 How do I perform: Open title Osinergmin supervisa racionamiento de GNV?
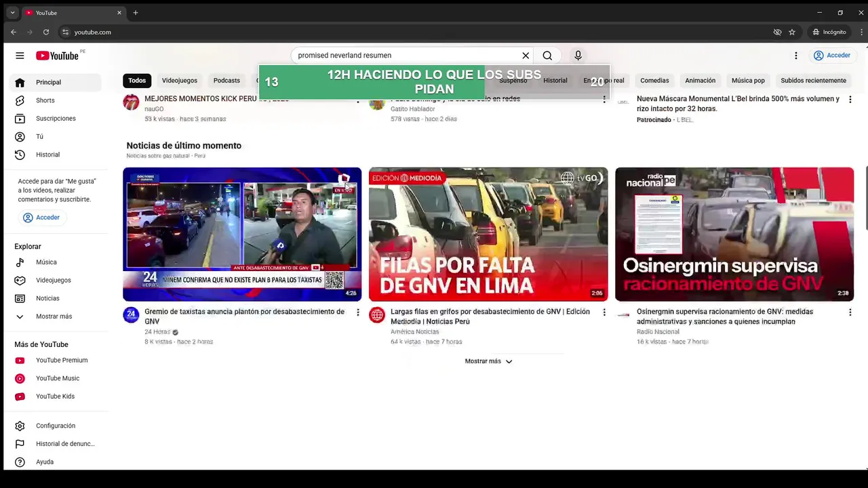point(725,317)
